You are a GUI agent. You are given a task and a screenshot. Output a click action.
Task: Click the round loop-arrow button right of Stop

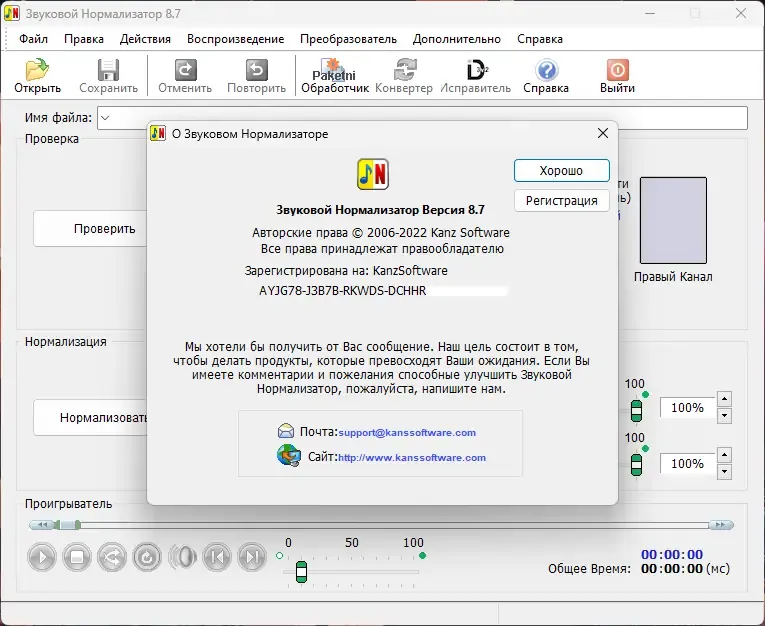[112, 557]
